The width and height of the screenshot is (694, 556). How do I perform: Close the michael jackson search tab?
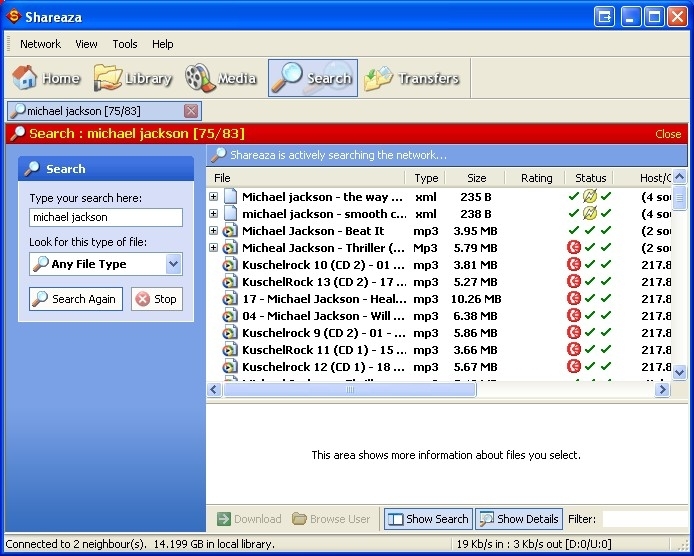[191, 111]
